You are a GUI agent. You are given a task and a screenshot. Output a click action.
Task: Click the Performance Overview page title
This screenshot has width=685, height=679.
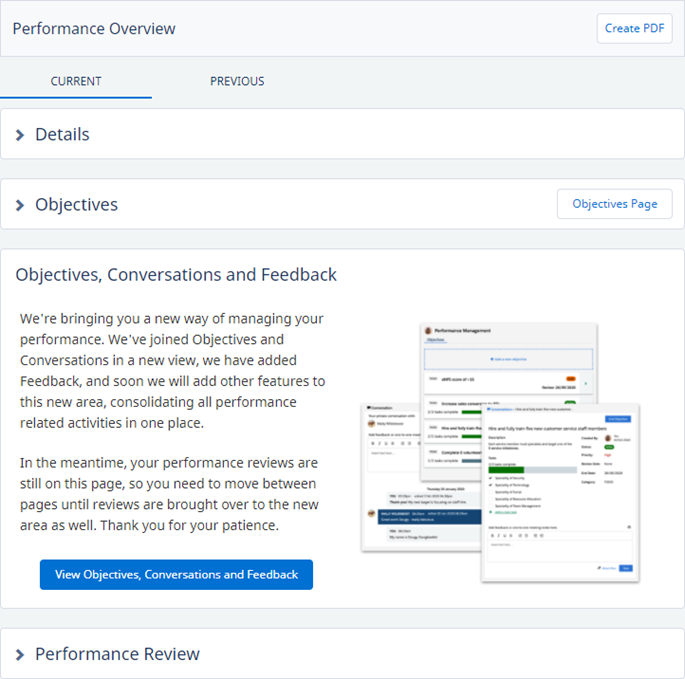pyautogui.click(x=94, y=28)
